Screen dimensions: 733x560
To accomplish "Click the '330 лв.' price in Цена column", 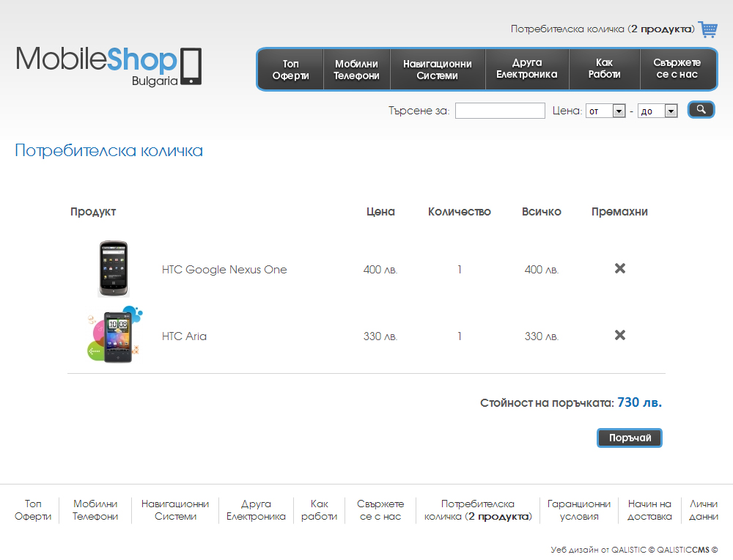I will [380, 336].
